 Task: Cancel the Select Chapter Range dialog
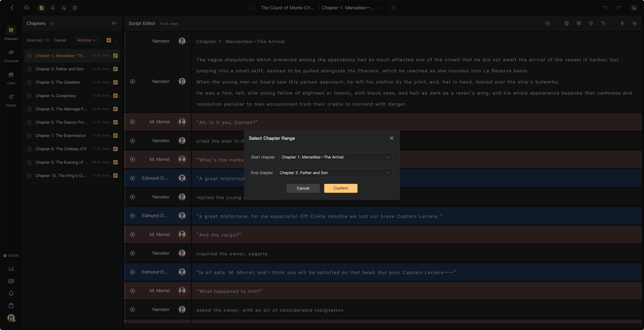pos(303,188)
